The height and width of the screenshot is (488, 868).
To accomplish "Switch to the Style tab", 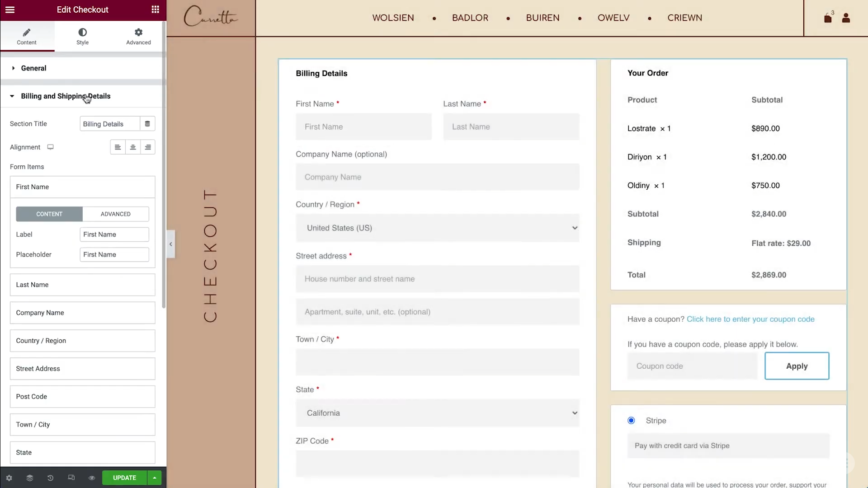I will pyautogui.click(x=82, y=36).
